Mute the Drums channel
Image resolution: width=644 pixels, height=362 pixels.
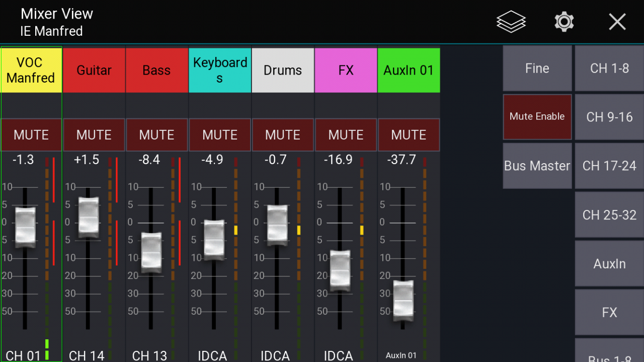tap(283, 135)
